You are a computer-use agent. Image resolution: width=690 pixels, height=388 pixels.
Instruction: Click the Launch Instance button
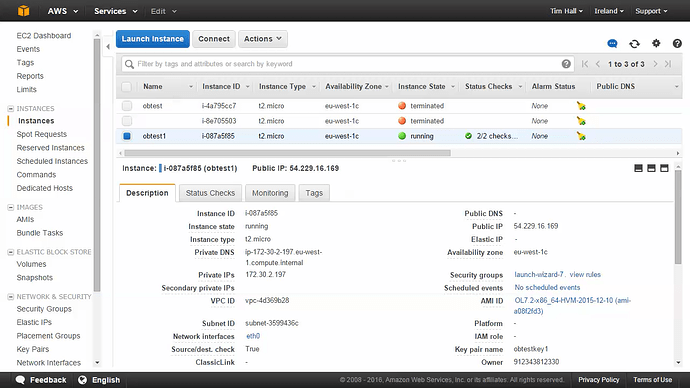tap(153, 39)
